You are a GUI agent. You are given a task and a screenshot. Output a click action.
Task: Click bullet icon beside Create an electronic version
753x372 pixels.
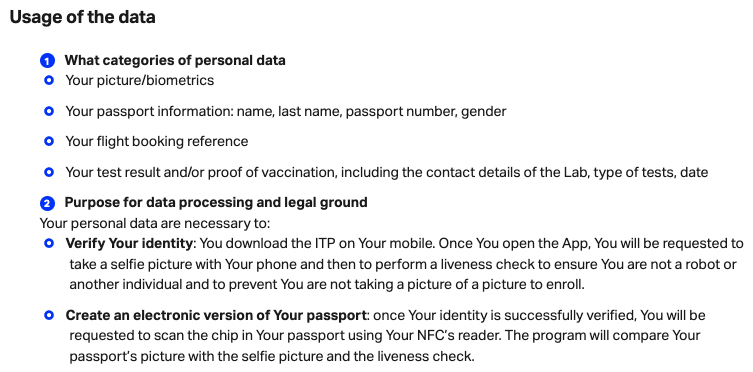[x=49, y=315]
